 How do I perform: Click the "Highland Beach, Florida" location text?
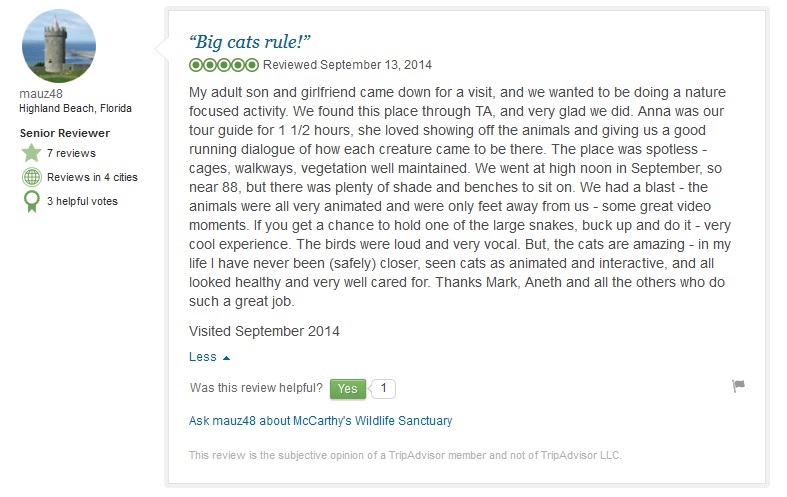point(76,108)
